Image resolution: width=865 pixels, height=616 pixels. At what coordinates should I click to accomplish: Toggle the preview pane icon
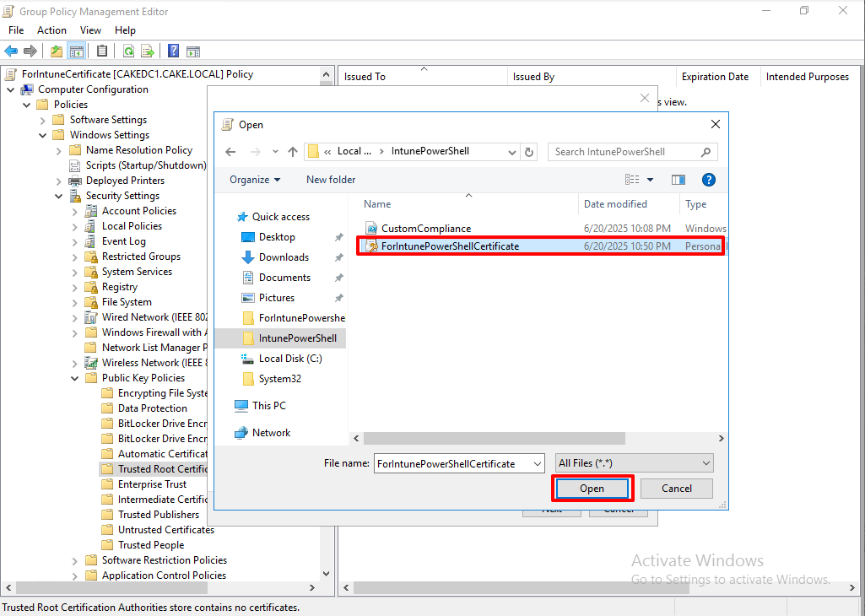(x=678, y=180)
